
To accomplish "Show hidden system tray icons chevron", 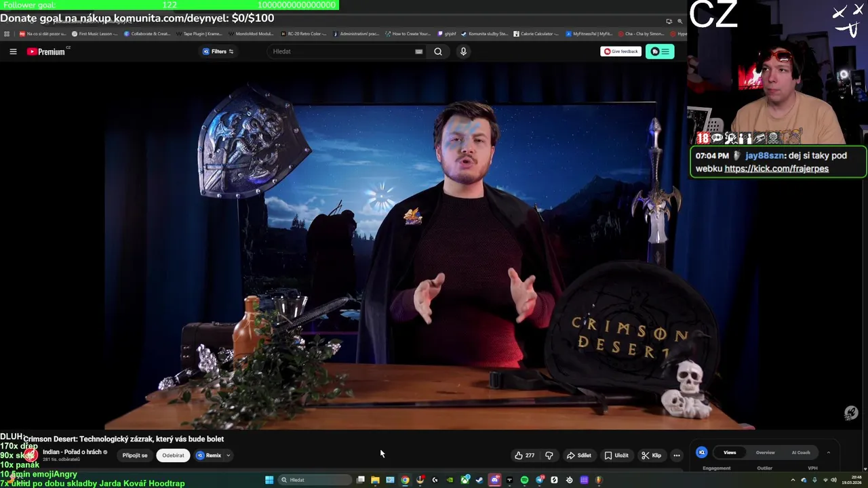I will [793, 480].
